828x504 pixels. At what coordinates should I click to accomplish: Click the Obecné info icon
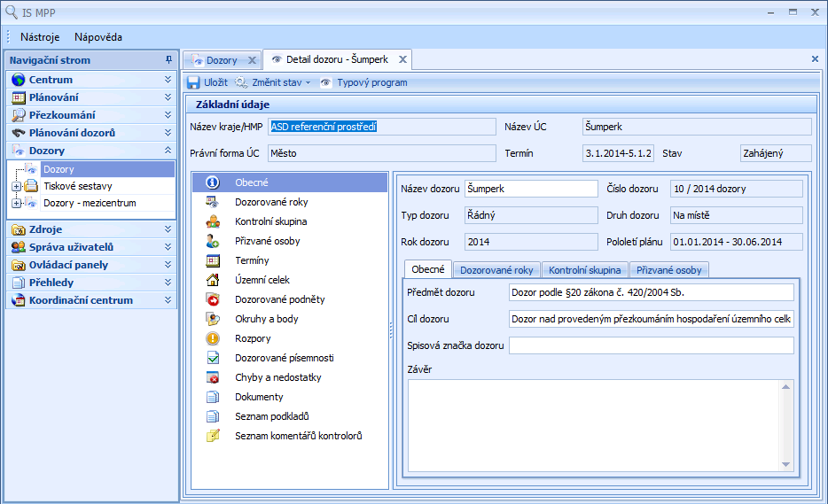212,182
